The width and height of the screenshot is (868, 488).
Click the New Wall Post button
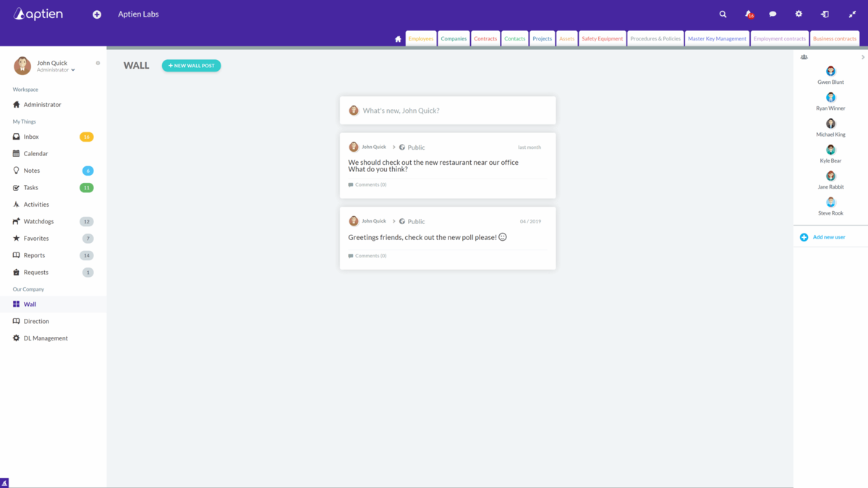[x=192, y=66]
